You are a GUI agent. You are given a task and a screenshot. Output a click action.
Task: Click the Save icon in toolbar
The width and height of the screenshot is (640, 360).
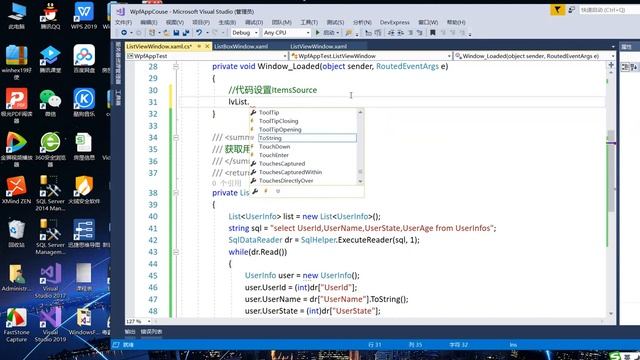coord(176,33)
